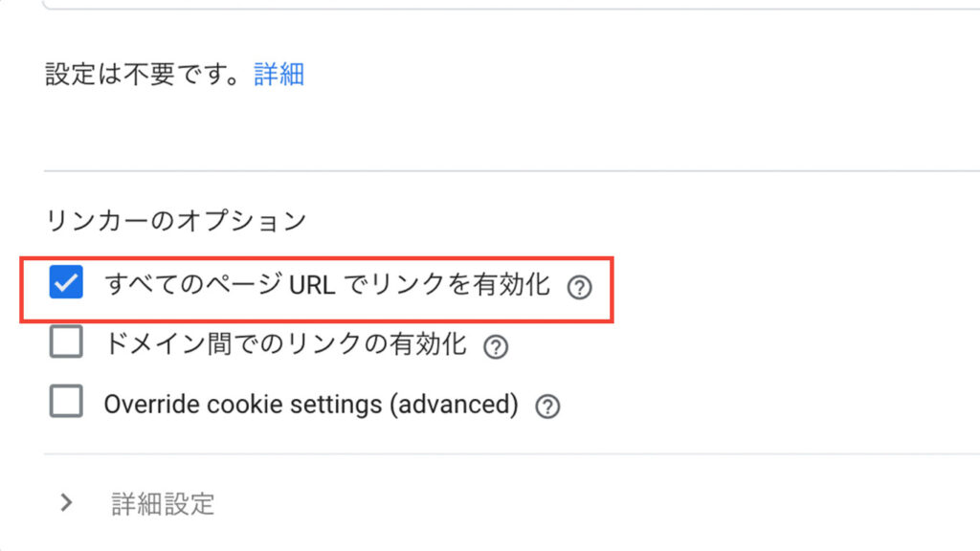Select the リンカーのオプション heading

click(x=176, y=221)
